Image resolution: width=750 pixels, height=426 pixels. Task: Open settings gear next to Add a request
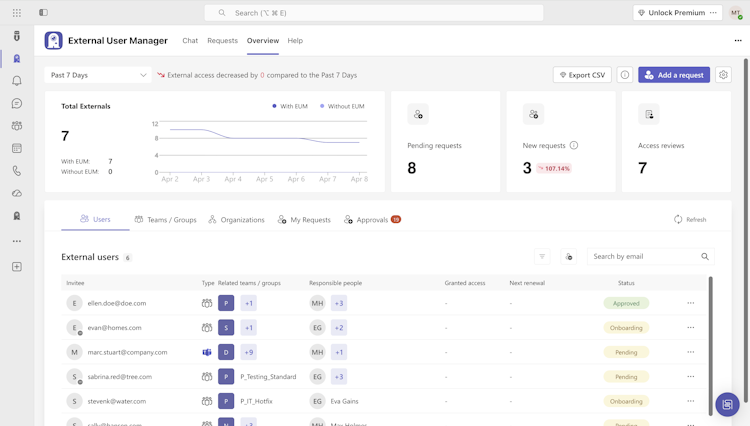[723, 75]
